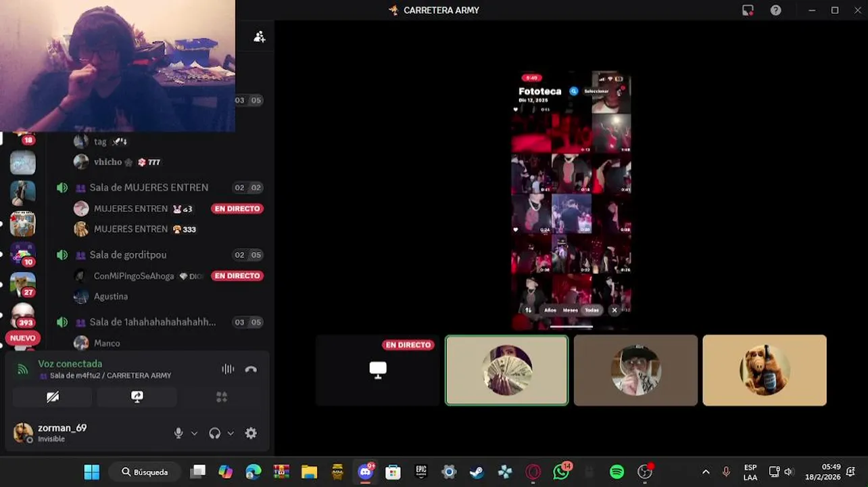Open the Help icon in Discord title bar
The image size is (868, 487).
776,10
